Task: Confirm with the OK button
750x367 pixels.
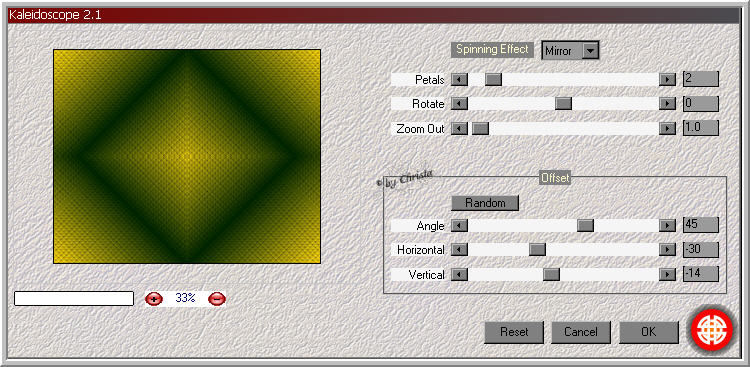Action: [x=649, y=332]
